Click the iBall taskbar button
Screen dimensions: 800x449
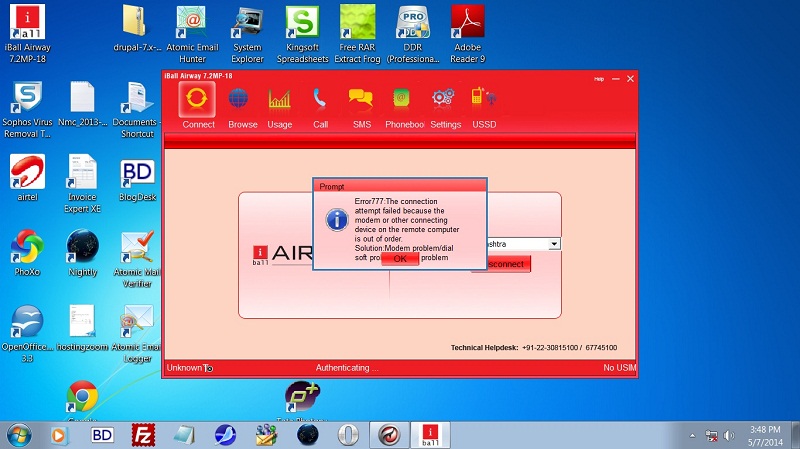point(430,434)
